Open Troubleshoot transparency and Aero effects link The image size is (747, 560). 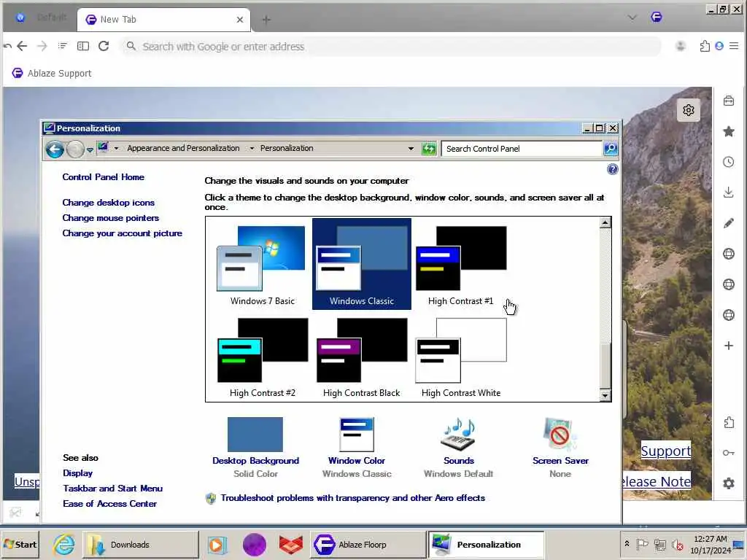[x=352, y=498]
